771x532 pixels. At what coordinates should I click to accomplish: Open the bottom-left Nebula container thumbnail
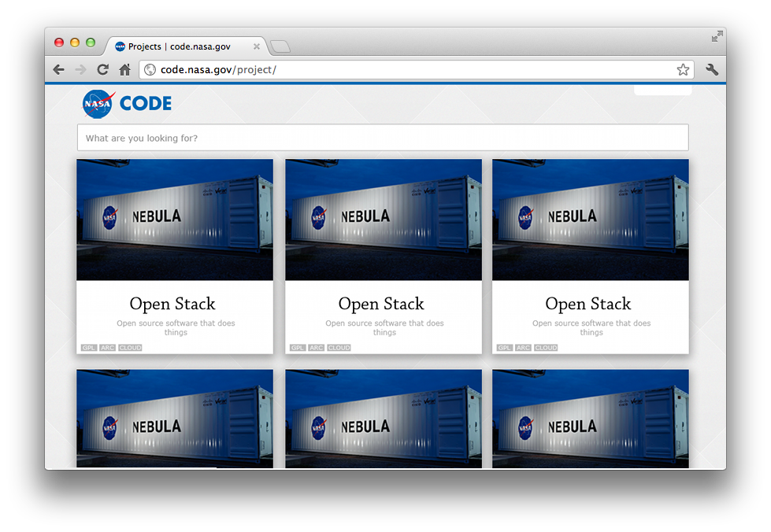point(175,419)
